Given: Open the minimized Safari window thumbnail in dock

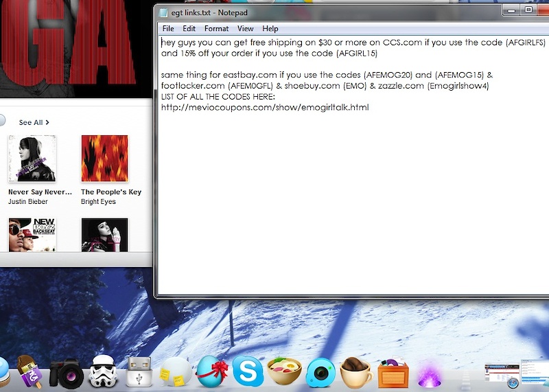Looking at the screenshot, I should 502,374.
